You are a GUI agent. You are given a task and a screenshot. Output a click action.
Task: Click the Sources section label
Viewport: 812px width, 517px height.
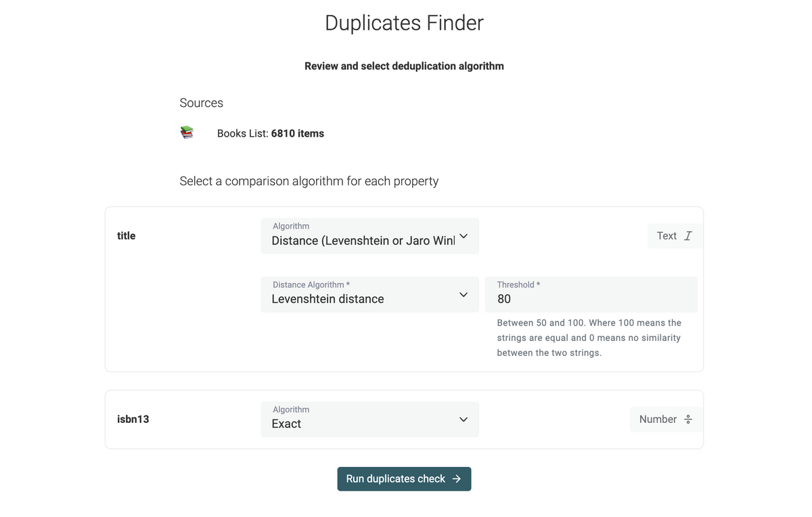click(201, 103)
